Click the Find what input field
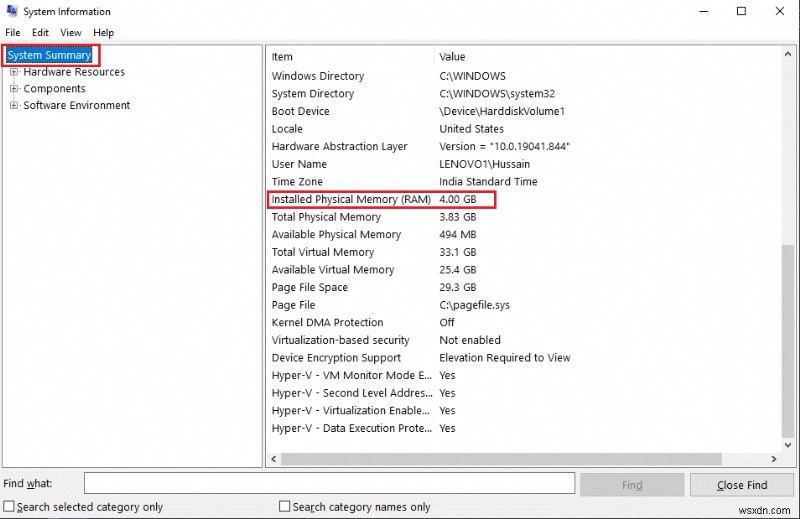 click(330, 483)
